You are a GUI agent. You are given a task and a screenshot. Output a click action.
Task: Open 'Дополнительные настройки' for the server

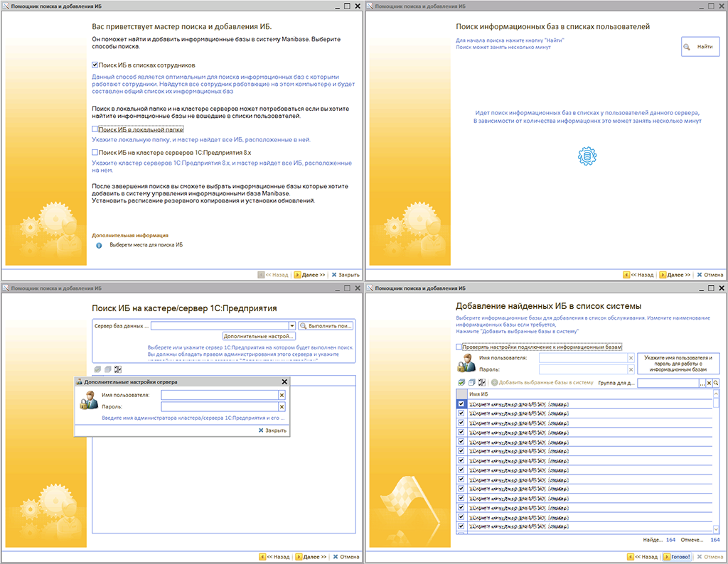pyautogui.click(x=258, y=336)
